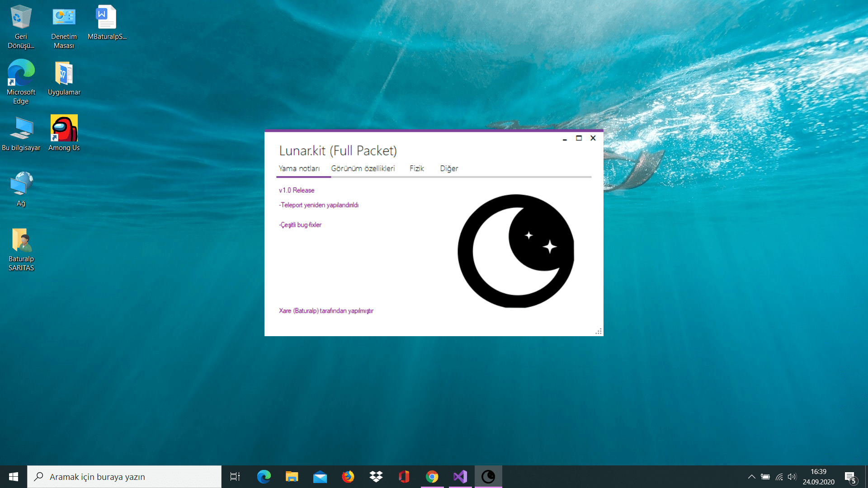Image resolution: width=868 pixels, height=488 pixels.
Task: Open the Windows Start menu
Action: pyautogui.click(x=14, y=477)
